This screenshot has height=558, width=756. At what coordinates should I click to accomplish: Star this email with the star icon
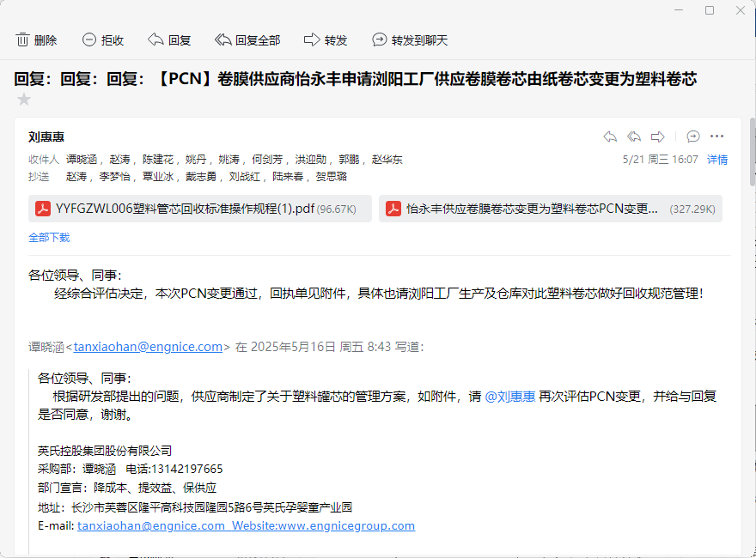[24, 100]
